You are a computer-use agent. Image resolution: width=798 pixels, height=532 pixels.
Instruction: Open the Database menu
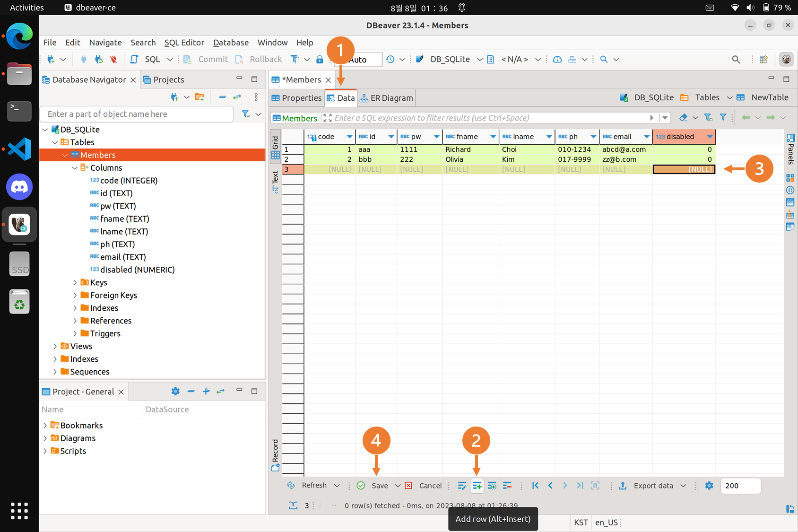click(231, 43)
